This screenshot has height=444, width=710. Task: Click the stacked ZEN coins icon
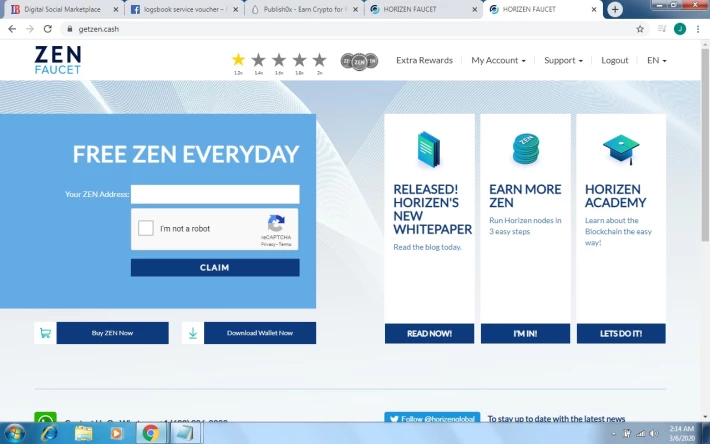[525, 149]
